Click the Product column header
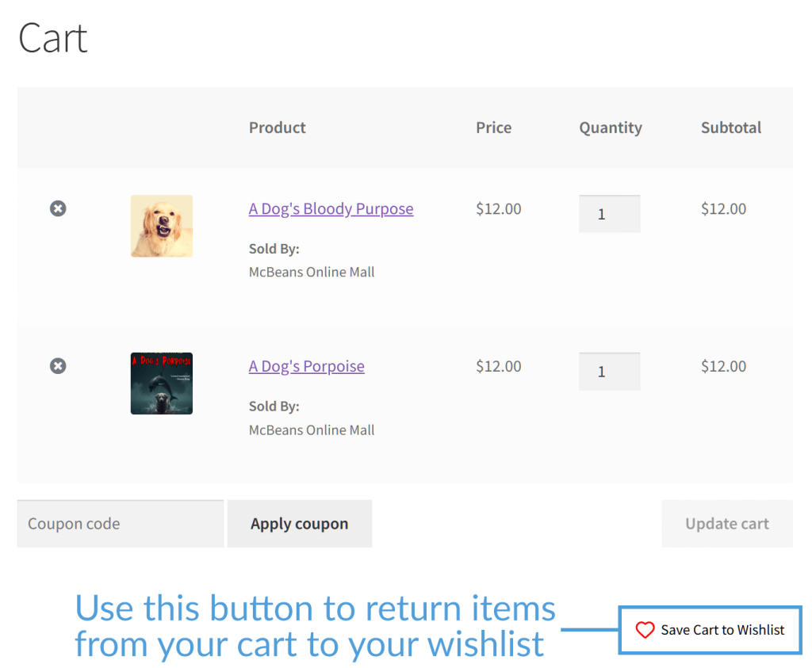812x668 pixels. point(277,128)
